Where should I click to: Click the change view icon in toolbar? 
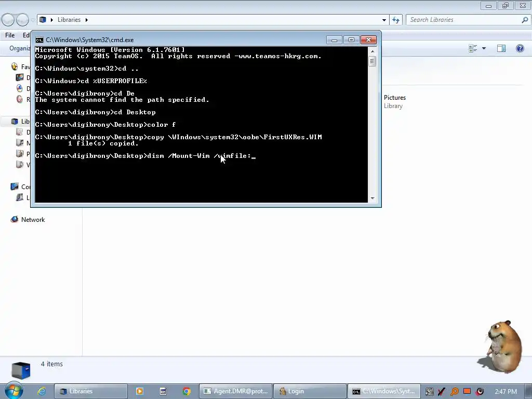[473, 48]
